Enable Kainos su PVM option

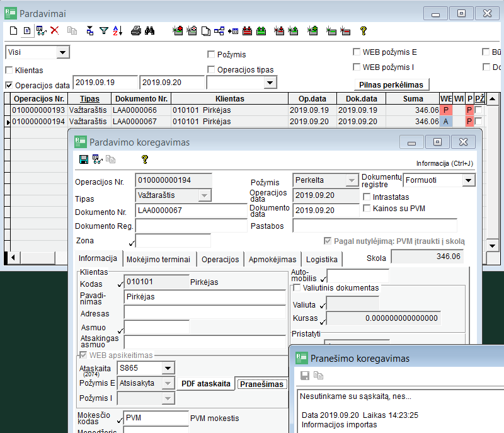click(367, 208)
